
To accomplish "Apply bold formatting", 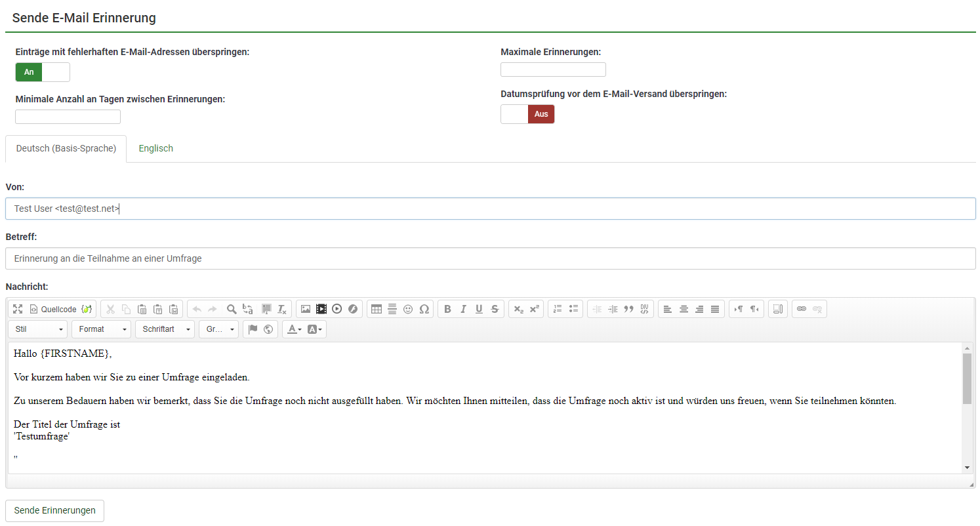I will (447, 309).
